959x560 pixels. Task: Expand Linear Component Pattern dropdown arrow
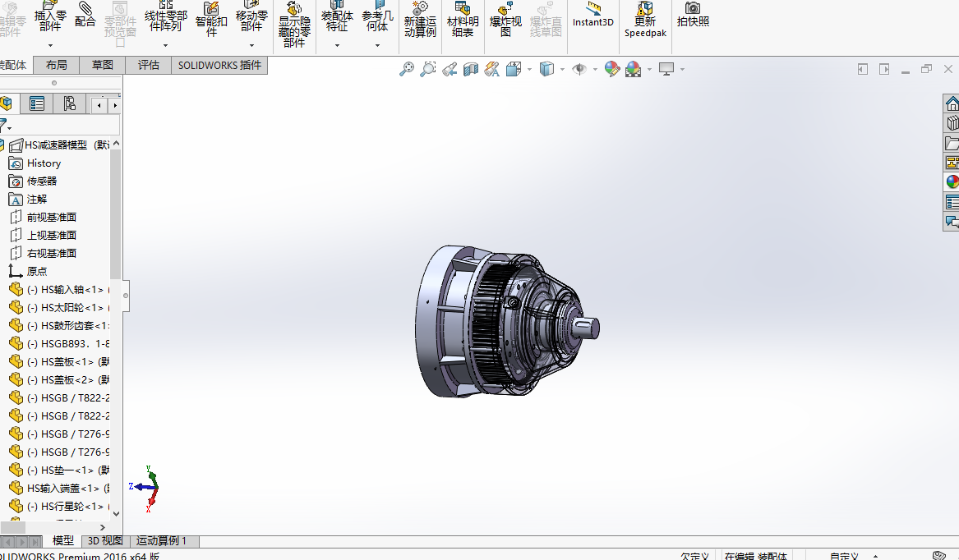(165, 45)
